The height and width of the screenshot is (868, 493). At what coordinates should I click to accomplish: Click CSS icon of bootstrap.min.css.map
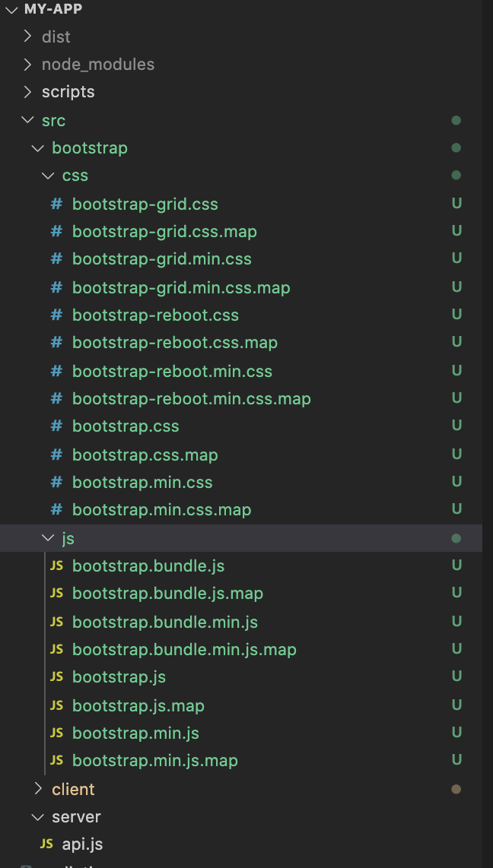coord(56,510)
